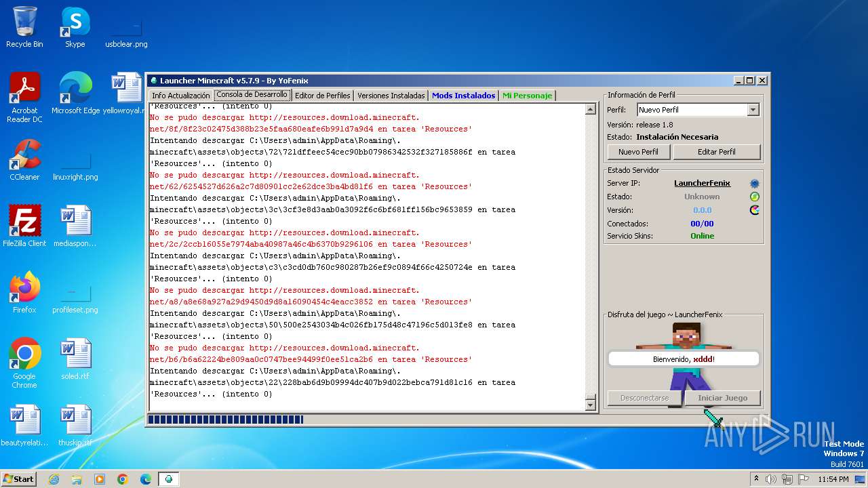This screenshot has height=488, width=868.
Task: Open CCleaner desktop shortcut
Action: (24, 160)
